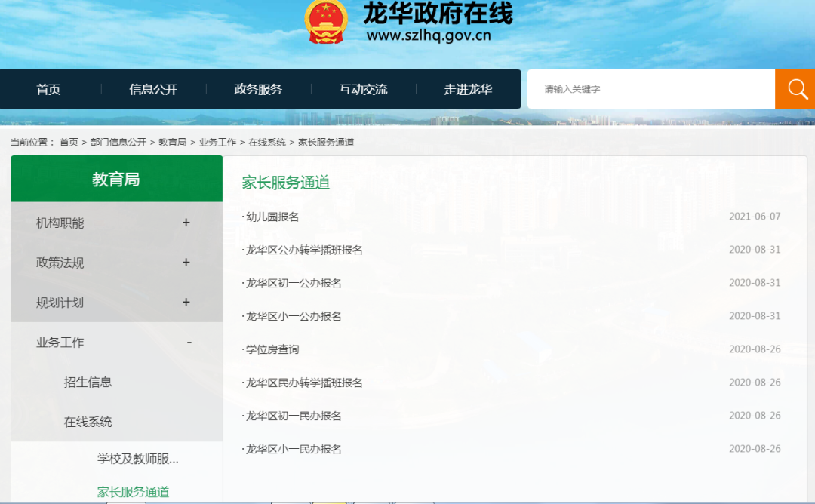This screenshot has width=815, height=504.
Task: Click 家长服务通道 in the breadcrumb
Action: pyautogui.click(x=326, y=143)
